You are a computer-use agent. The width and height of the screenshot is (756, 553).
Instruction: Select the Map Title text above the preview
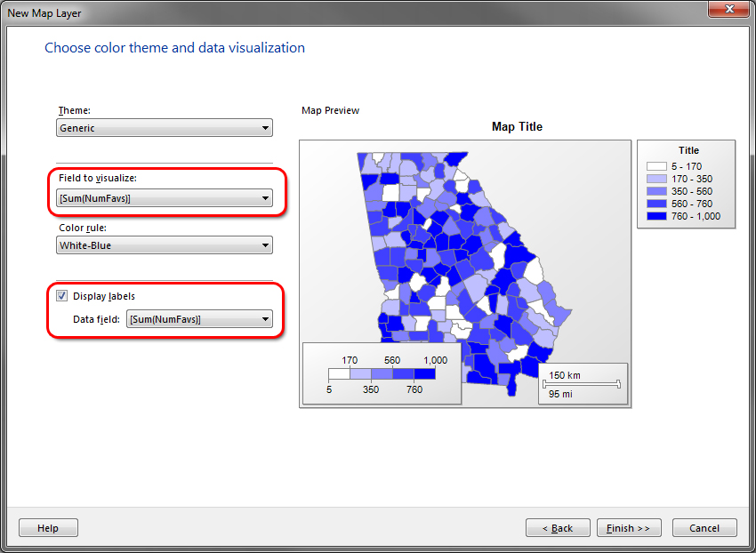coord(517,127)
